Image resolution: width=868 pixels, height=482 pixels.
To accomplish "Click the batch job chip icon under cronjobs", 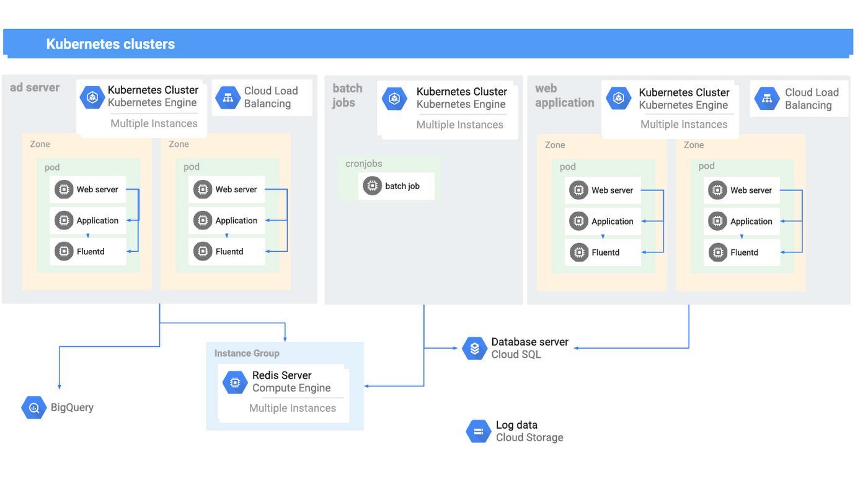I will click(x=372, y=186).
